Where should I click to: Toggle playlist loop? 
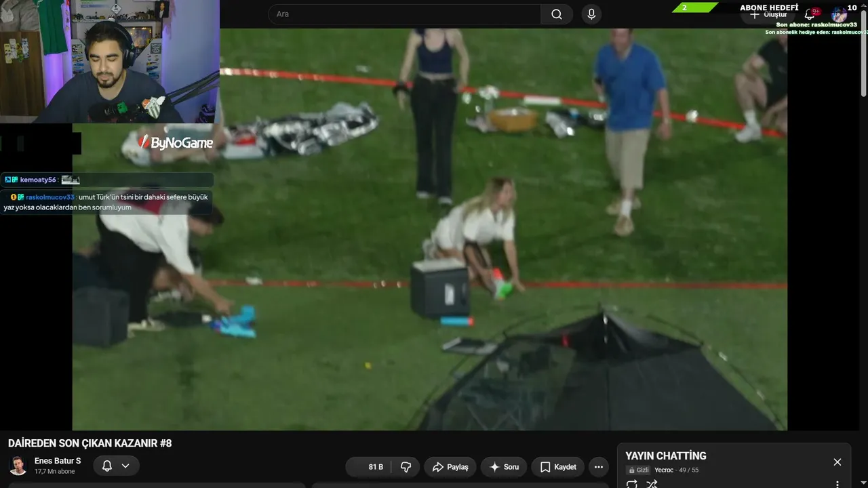click(x=632, y=484)
